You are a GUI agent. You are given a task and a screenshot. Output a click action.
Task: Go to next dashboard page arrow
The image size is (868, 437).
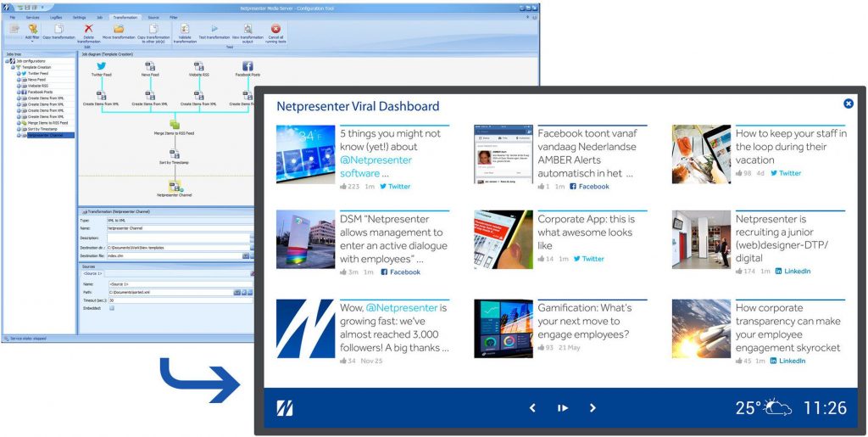pos(593,408)
